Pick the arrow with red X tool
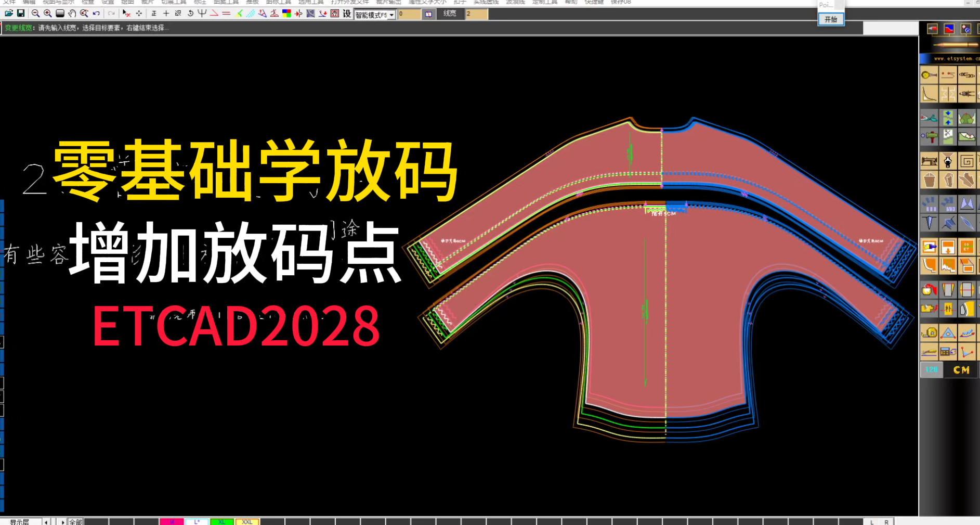 [126, 14]
